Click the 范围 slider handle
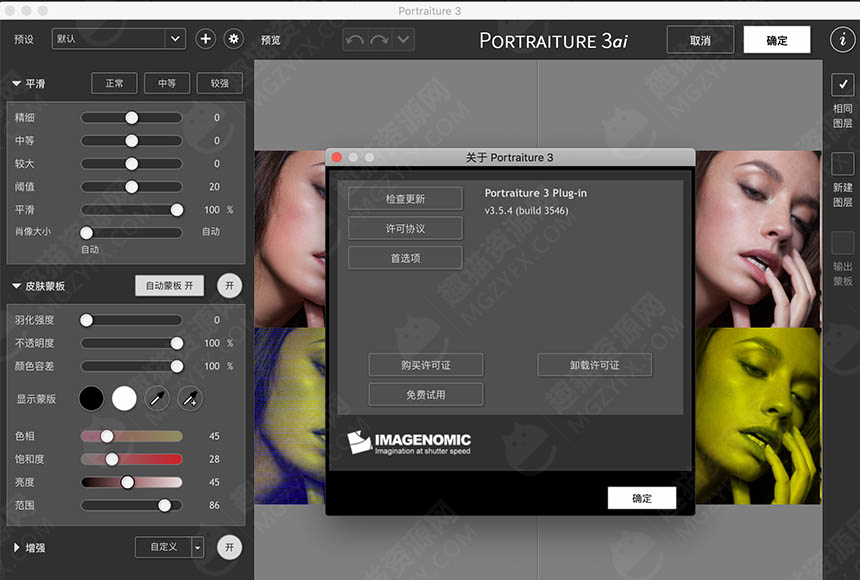 (x=165, y=505)
